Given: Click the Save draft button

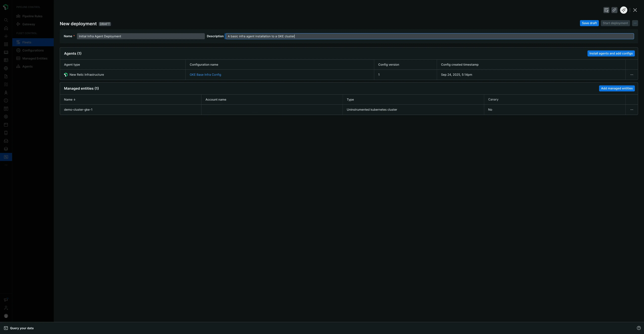Looking at the screenshot, I should tap(589, 23).
